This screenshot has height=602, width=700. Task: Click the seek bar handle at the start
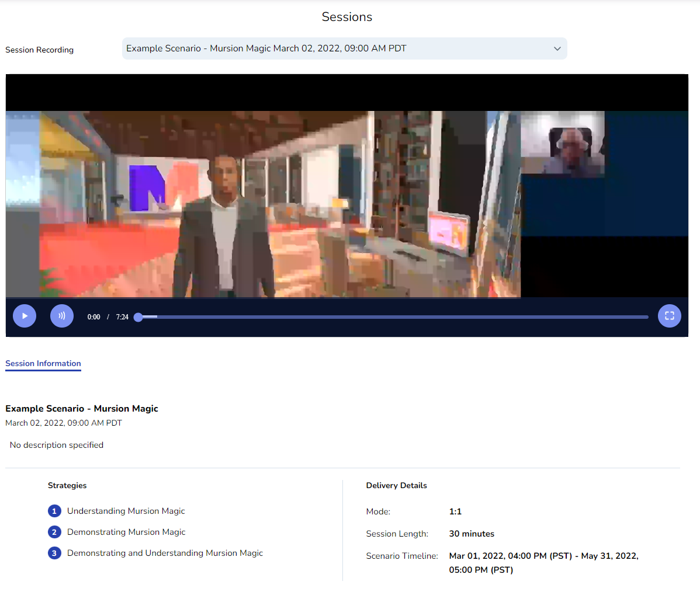pyautogui.click(x=138, y=317)
